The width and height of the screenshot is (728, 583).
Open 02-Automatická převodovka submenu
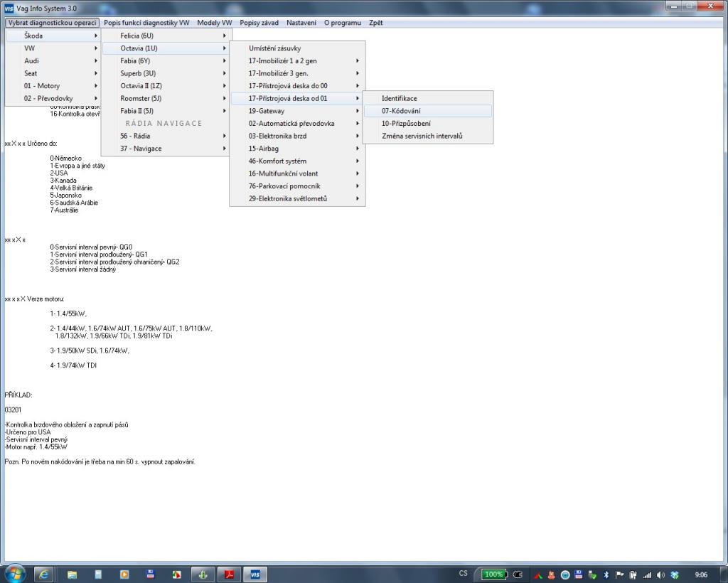tap(297, 124)
